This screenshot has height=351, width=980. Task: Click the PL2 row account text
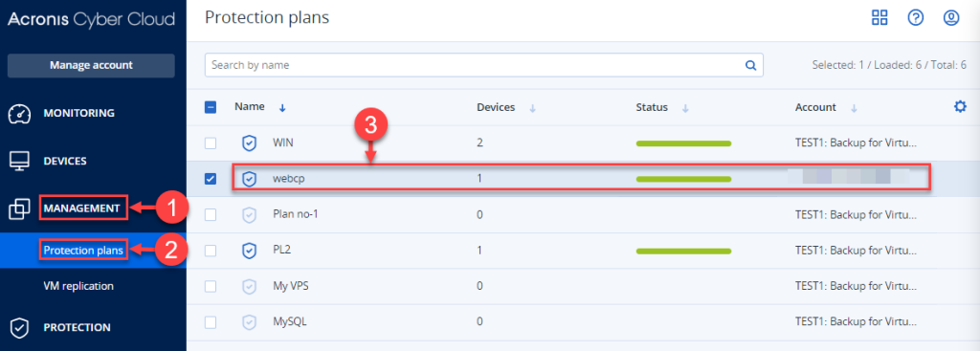pos(856,251)
